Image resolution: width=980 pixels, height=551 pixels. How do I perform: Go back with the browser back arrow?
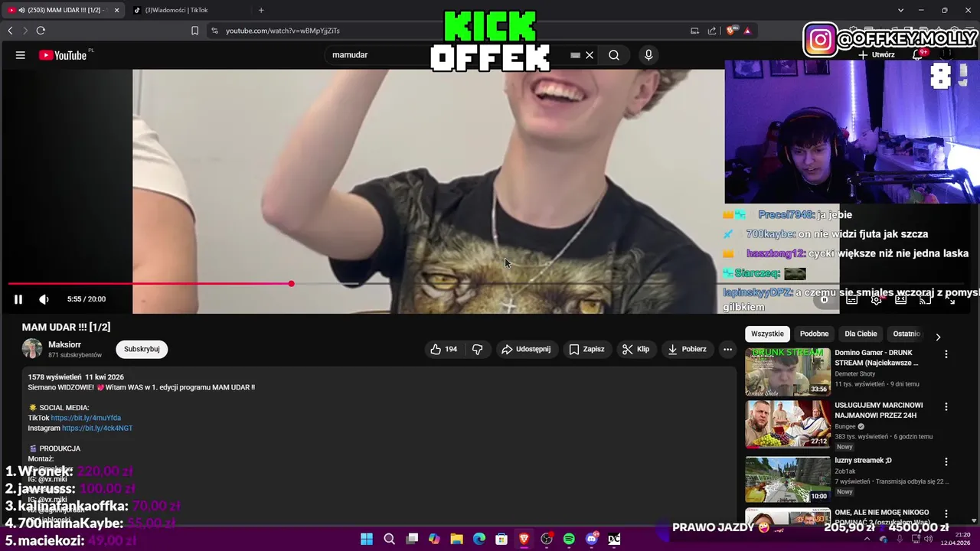click(10, 31)
